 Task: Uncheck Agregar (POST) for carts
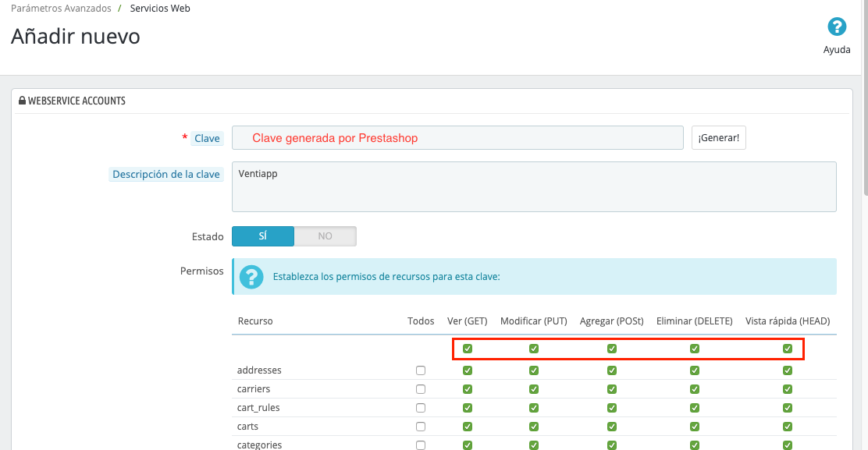(x=612, y=427)
